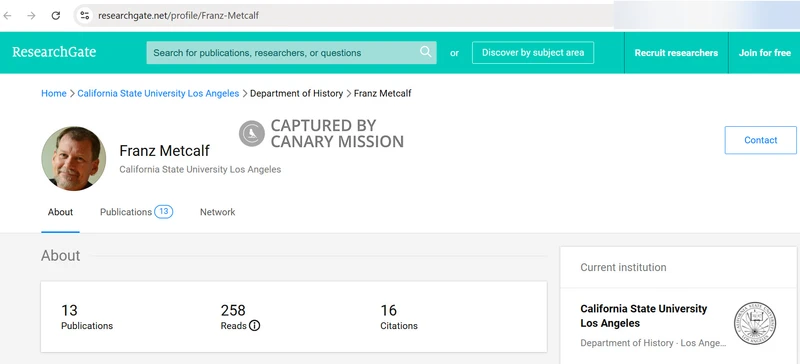Click Join for free
Screen dimensions: 800x364
764,53
